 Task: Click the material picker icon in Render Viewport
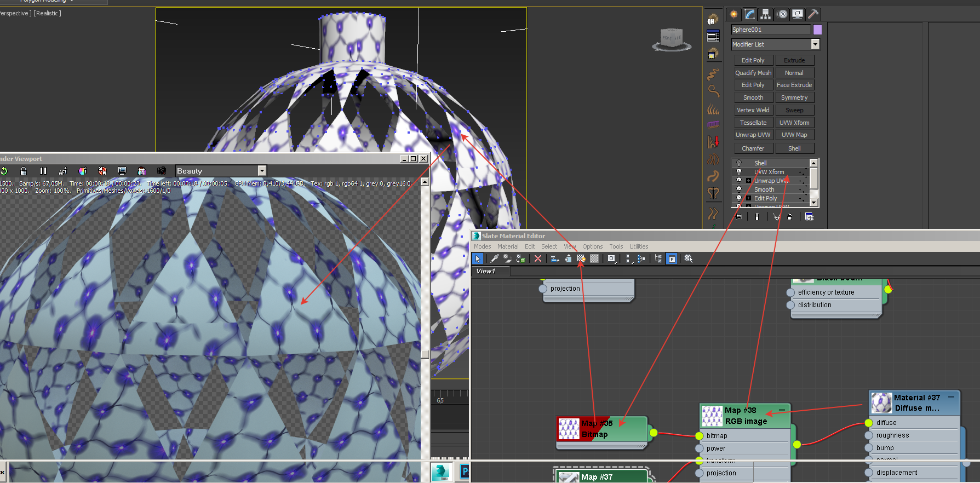(102, 171)
